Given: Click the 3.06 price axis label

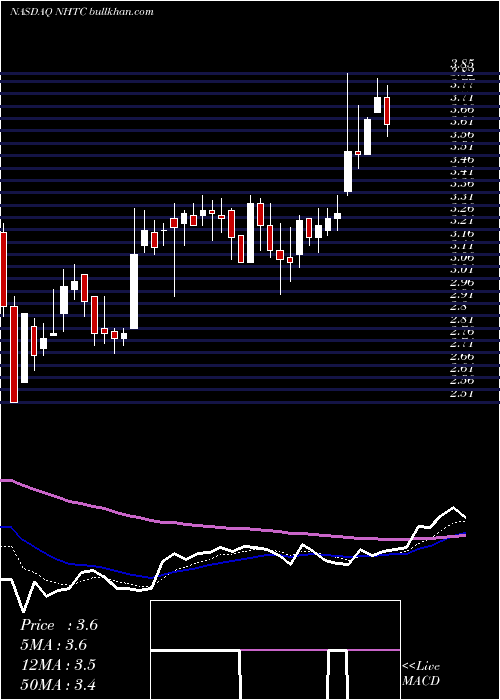Looking at the screenshot, I should pyautogui.click(x=462, y=258).
